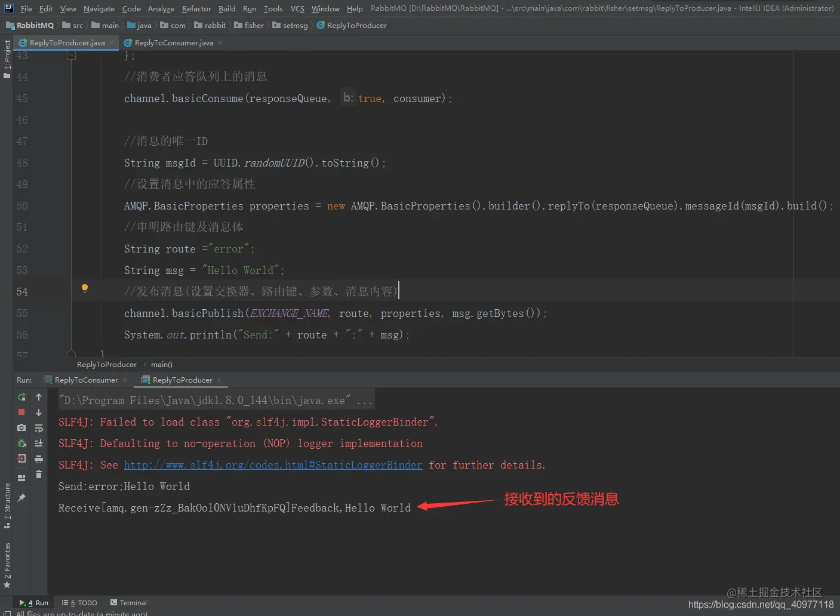This screenshot has width=840, height=616.
Task: Open the Analyze menu
Action: (x=161, y=8)
